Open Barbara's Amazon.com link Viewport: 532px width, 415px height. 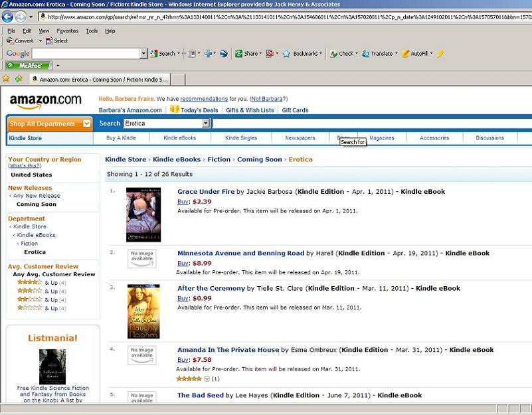point(130,110)
